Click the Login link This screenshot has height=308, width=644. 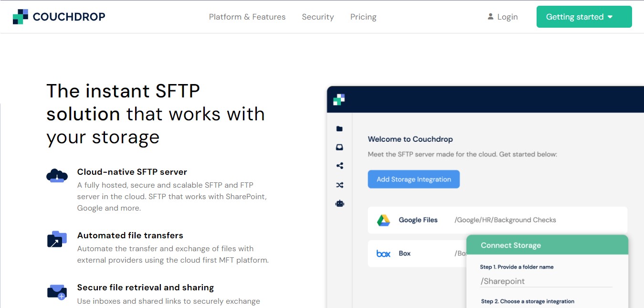(x=507, y=17)
